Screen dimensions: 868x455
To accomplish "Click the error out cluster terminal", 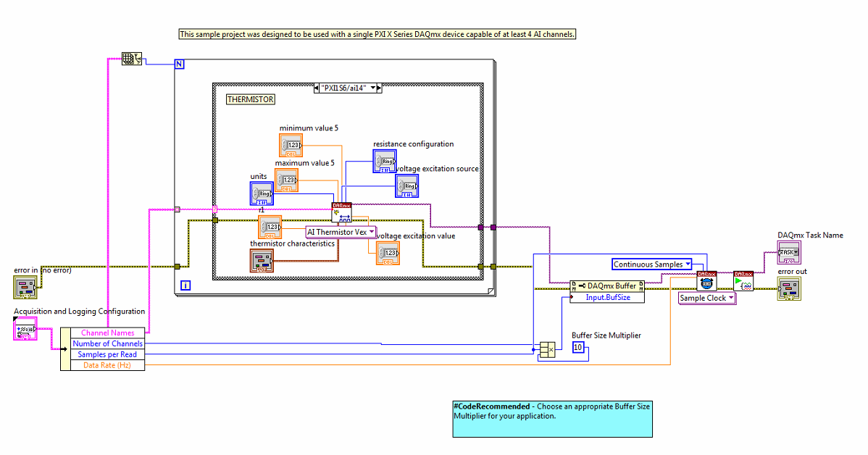I will click(789, 289).
